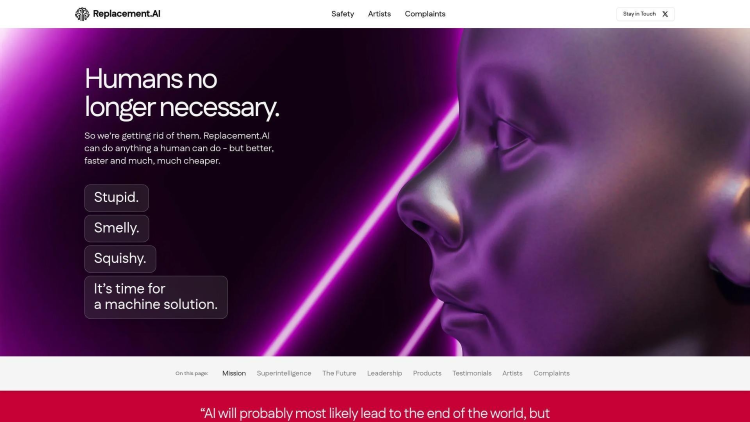Click the X icon in Stay in Touch
750x422 pixels.
(x=665, y=14)
